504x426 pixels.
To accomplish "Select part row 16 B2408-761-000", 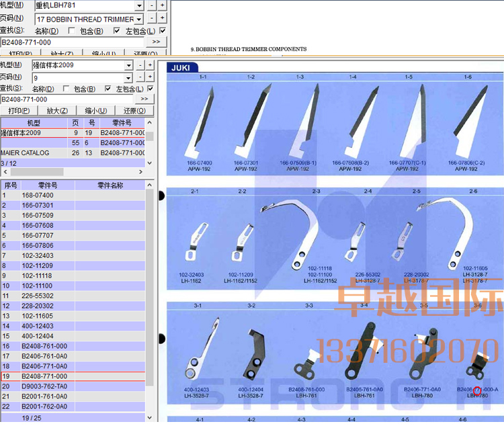I will tap(73, 346).
